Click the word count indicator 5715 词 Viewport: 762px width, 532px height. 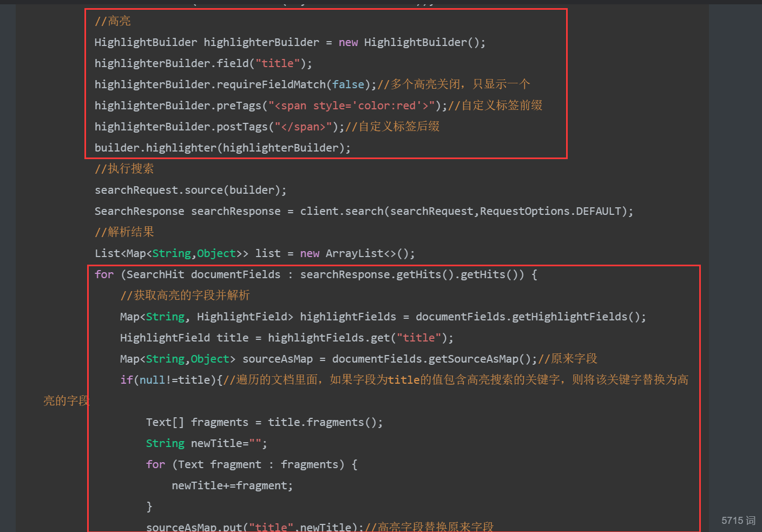coord(738,520)
